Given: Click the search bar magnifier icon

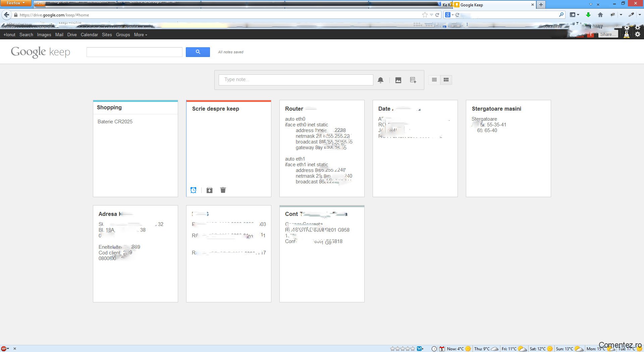Looking at the screenshot, I should [561, 15].
